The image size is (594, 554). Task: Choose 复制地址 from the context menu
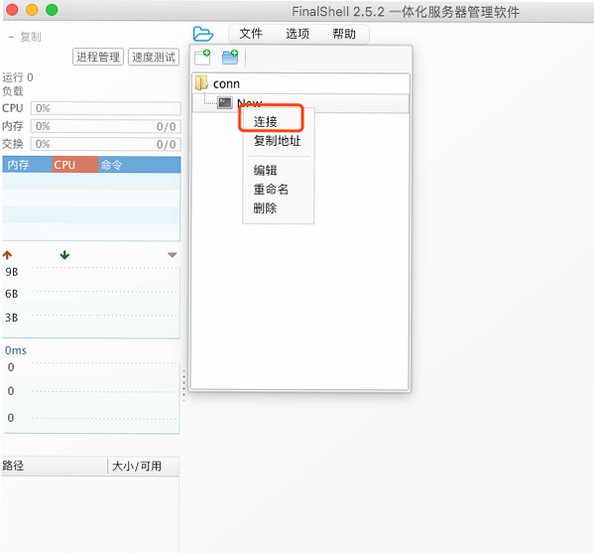coord(277,141)
